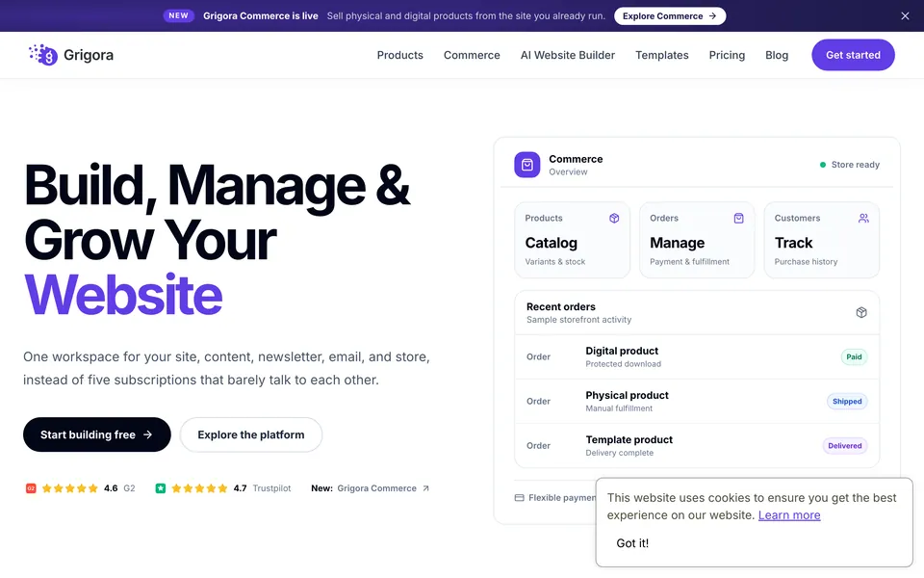The width and height of the screenshot is (924, 578).
Task: Click the Grigora logo icon
Action: [x=43, y=55]
